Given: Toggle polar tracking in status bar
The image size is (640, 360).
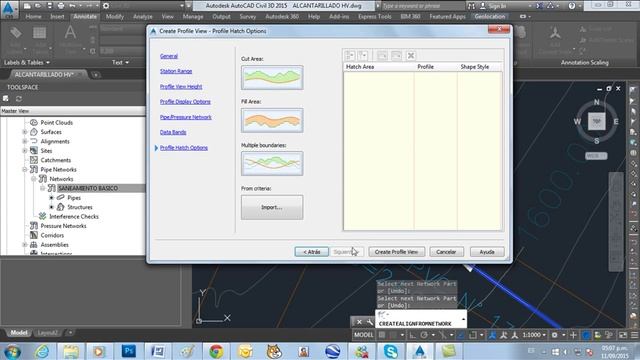Looking at the screenshot, I should 424,335.
